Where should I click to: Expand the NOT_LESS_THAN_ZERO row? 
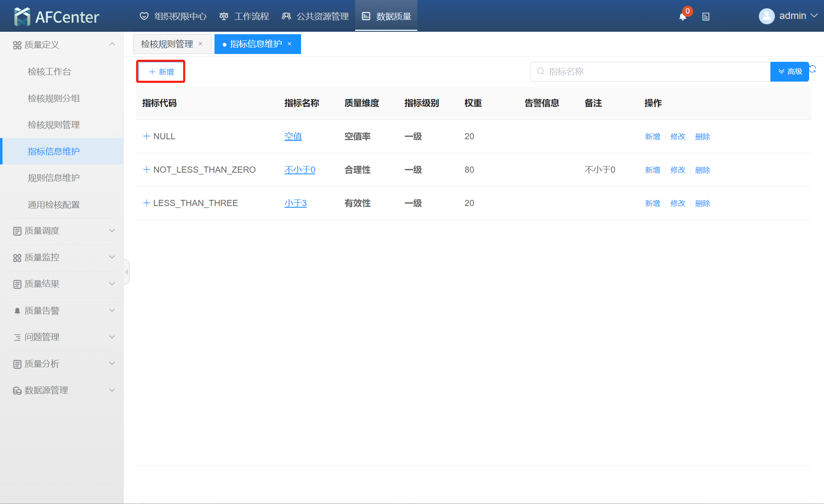[146, 169]
